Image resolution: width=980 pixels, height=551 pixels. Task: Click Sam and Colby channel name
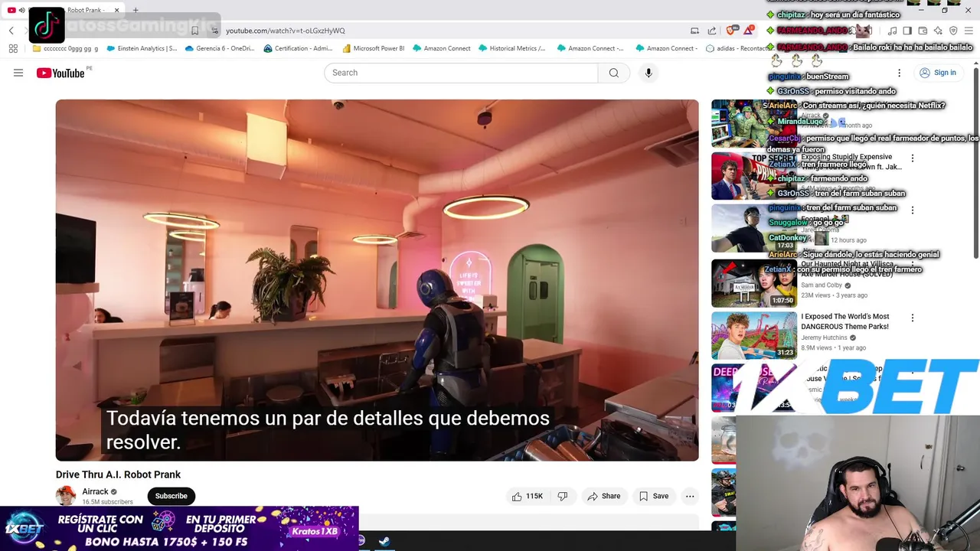point(822,285)
